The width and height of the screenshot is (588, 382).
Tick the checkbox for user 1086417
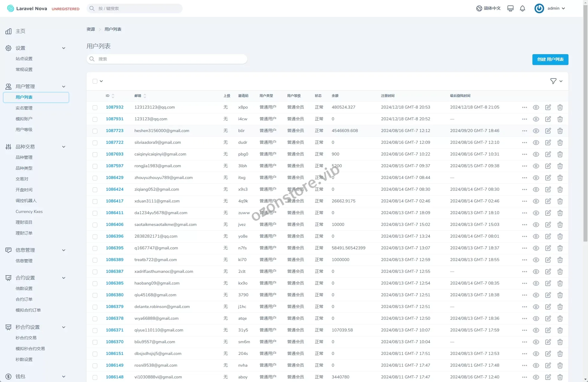[95, 201]
